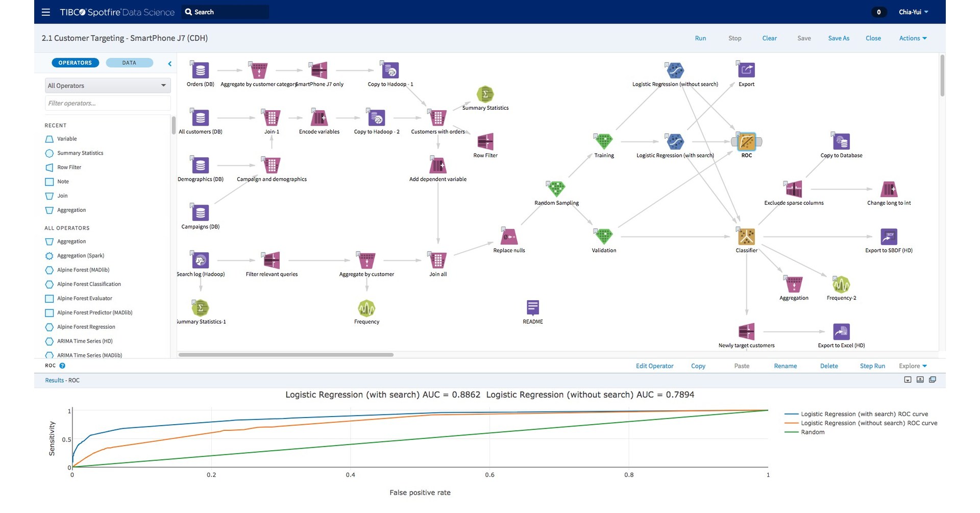
Task: Click Delete in operator actions
Action: [829, 366]
